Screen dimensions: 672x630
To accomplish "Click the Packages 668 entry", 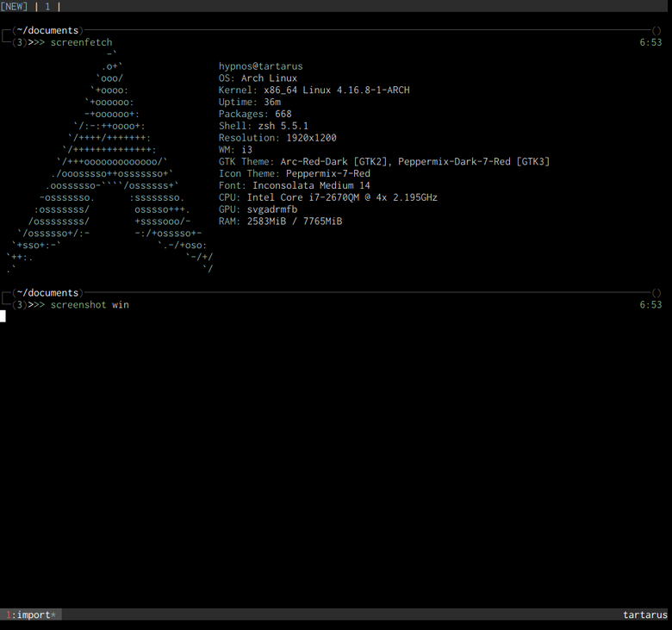I will pyautogui.click(x=255, y=114).
